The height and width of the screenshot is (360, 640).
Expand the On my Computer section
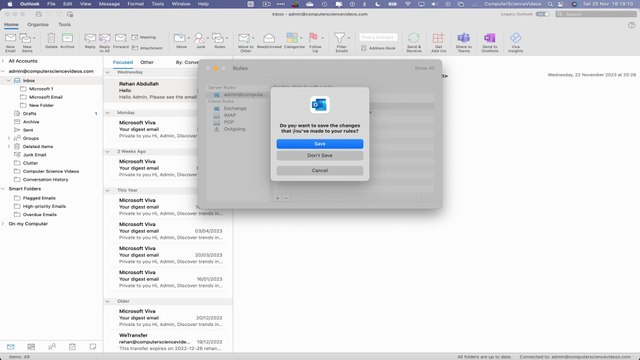coord(3,224)
